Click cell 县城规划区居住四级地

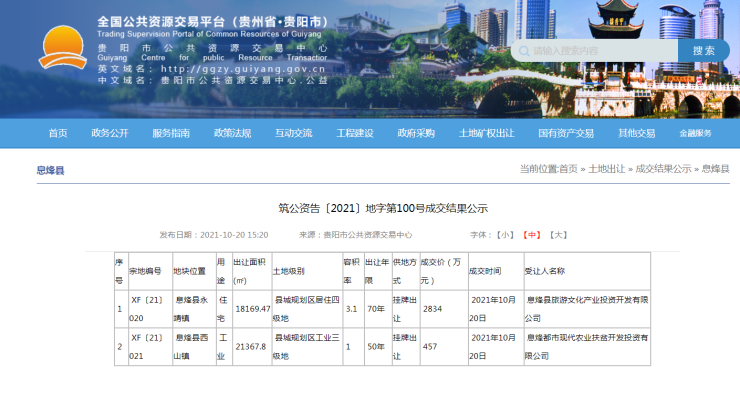tap(306, 309)
